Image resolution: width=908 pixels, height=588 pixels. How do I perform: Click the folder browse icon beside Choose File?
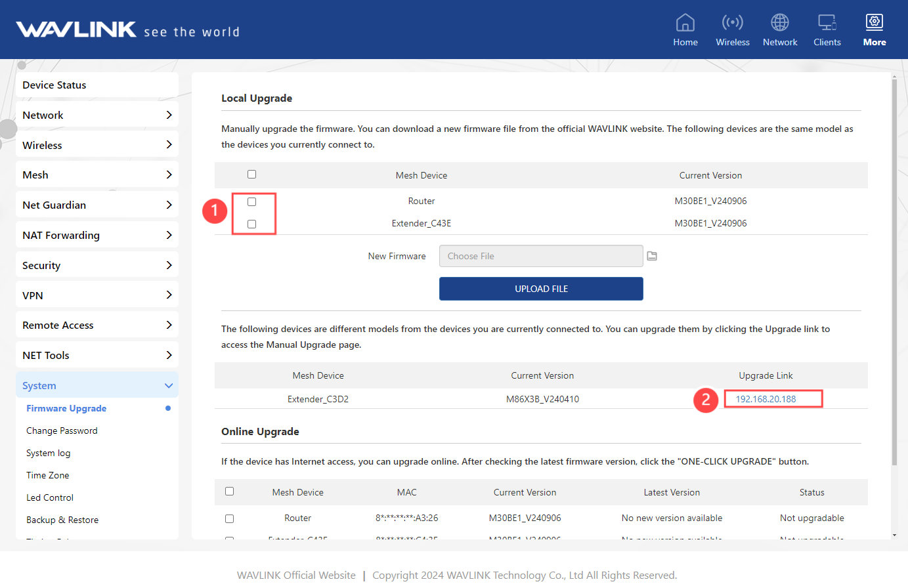point(652,256)
